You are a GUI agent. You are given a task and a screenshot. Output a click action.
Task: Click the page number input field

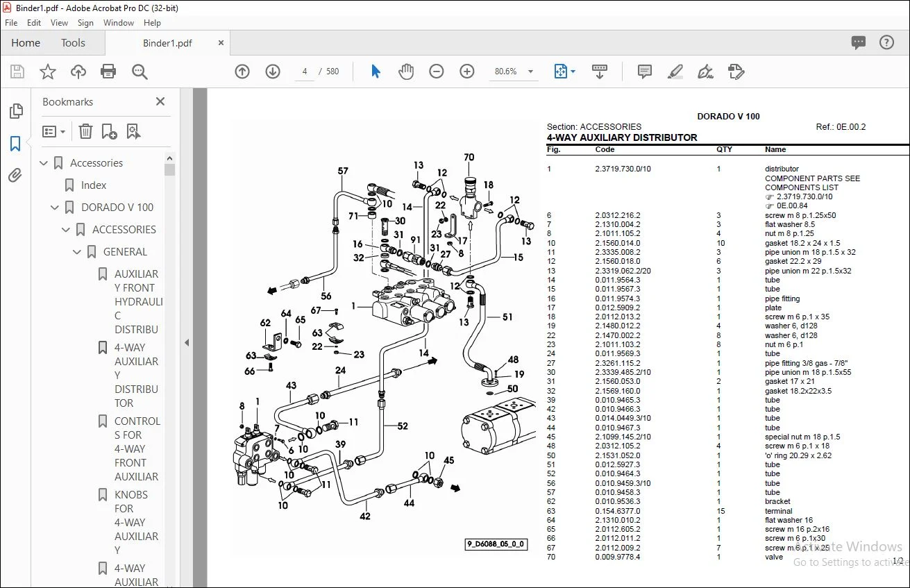(x=305, y=72)
